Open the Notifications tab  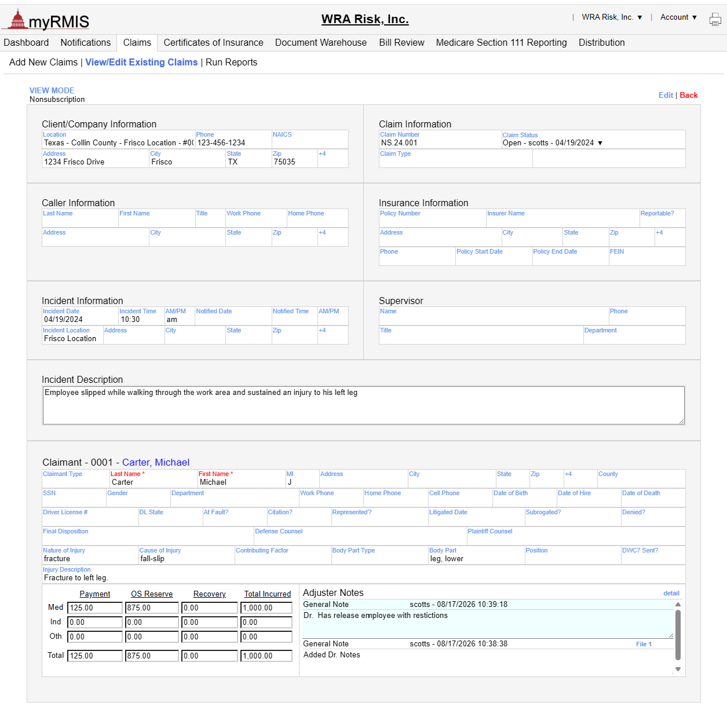click(86, 43)
